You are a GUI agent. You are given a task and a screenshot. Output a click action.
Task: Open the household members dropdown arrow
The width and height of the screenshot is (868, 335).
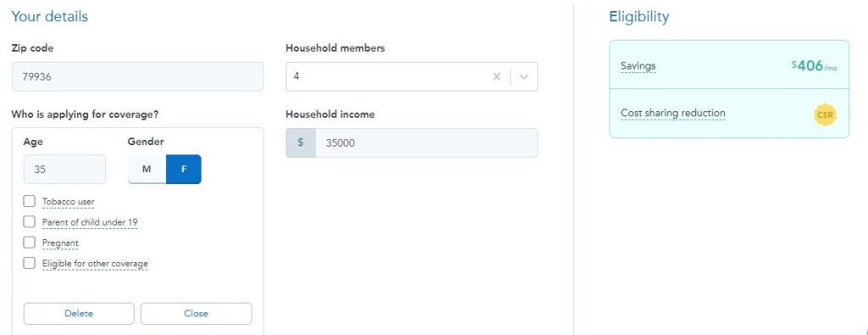[x=524, y=76]
